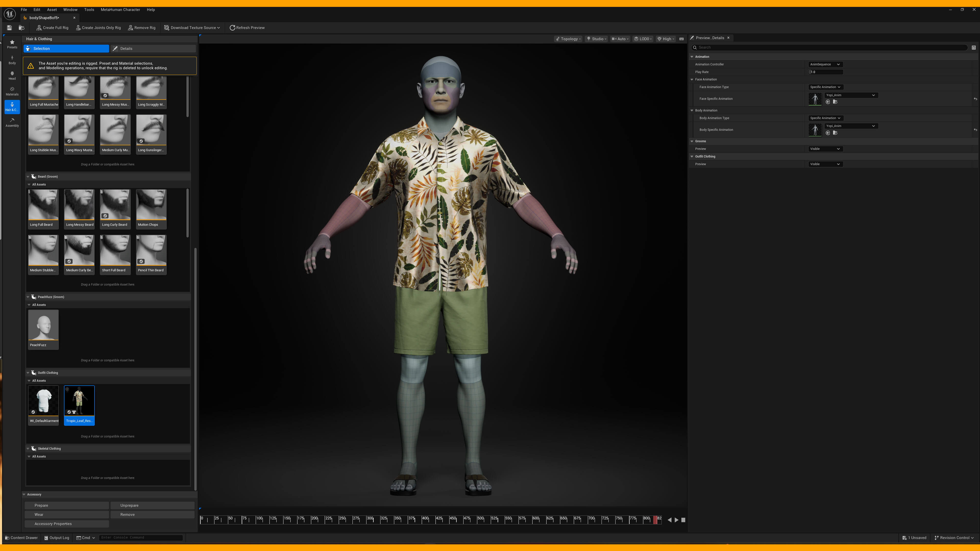The height and width of the screenshot is (551, 980).
Task: Click Create Full Rig toolbar button
Action: (x=53, y=28)
